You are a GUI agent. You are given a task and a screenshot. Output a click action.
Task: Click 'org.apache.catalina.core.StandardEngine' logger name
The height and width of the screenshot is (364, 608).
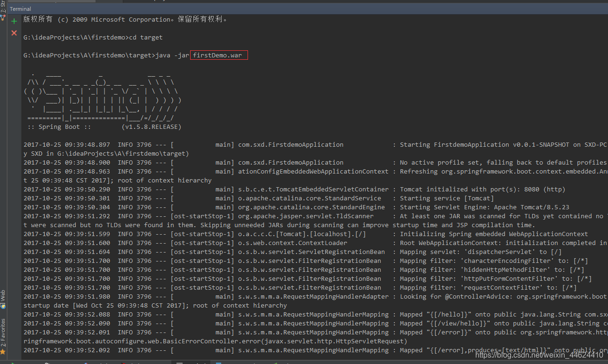(312, 207)
